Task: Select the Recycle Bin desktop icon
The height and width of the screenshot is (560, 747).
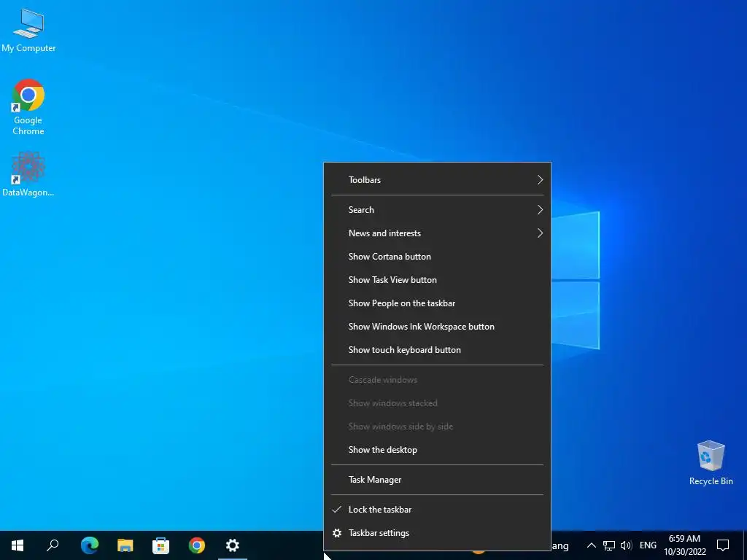Action: (x=711, y=463)
